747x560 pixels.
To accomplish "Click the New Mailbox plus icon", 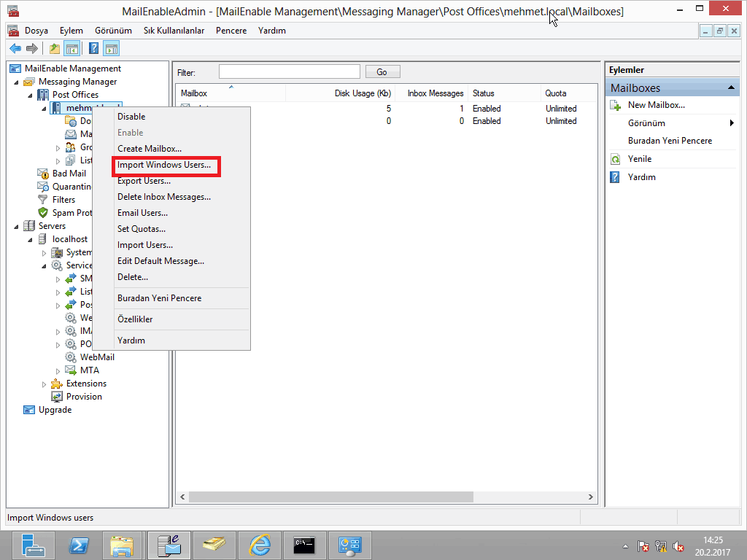I will coord(616,105).
